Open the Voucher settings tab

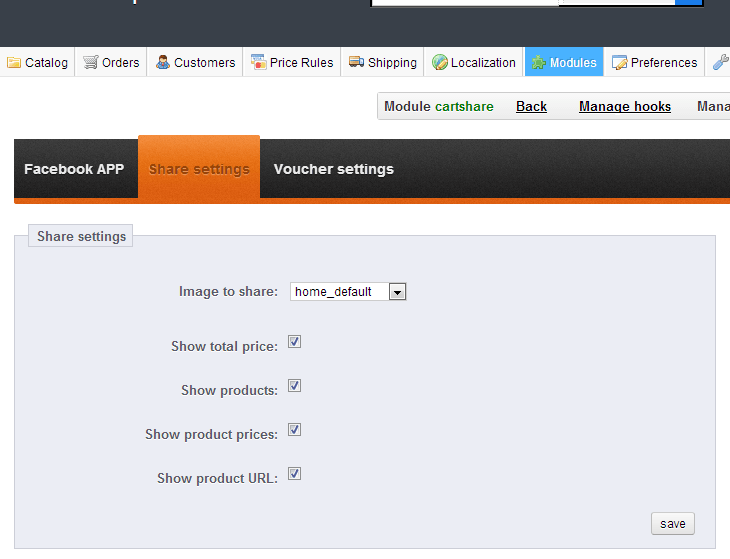333,169
